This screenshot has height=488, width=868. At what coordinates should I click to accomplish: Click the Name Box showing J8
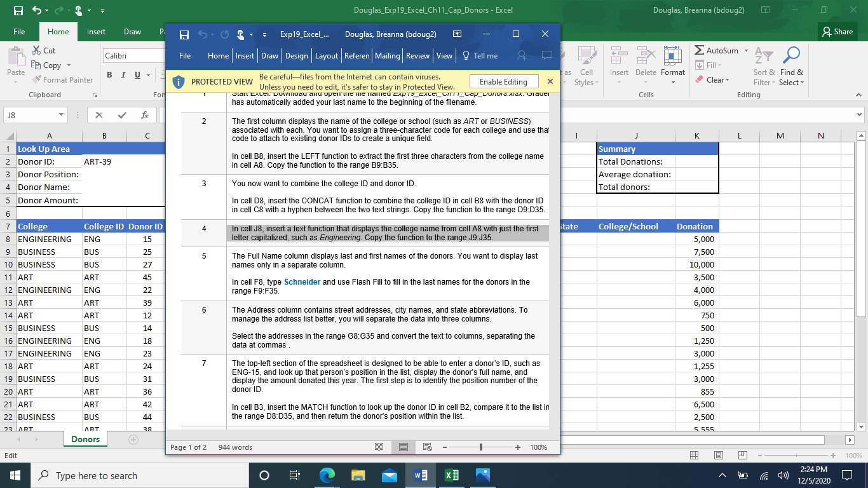coord(31,115)
